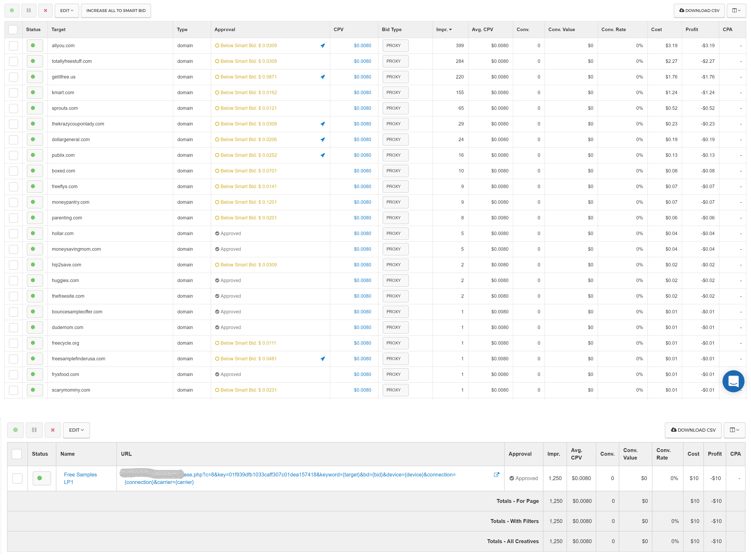Select the parenting.com row checkbox
Image resolution: width=751 pixels, height=560 pixels.
pos(14,218)
